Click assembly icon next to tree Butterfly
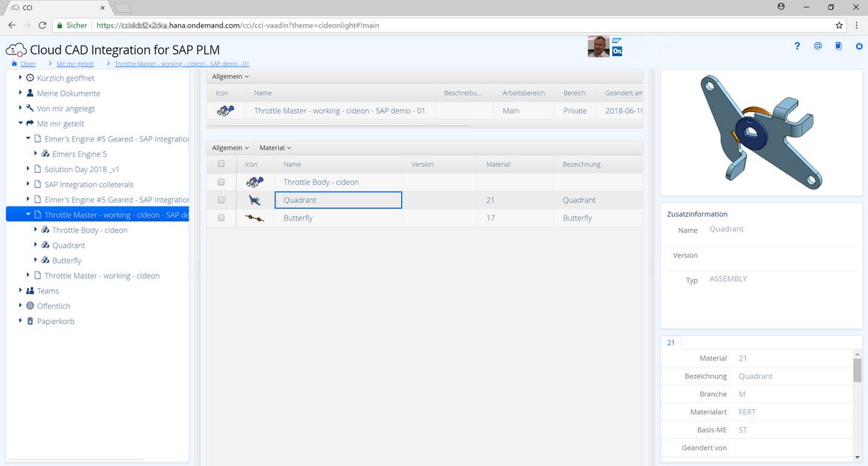 [x=46, y=260]
